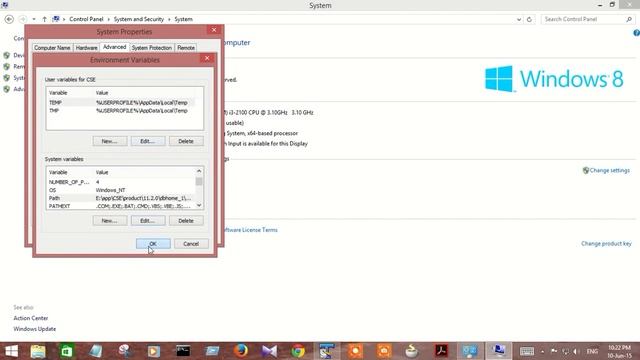Screen dimensions: 640x360
Task: Open Adobe Reader from the taskbar
Action: click(441, 351)
